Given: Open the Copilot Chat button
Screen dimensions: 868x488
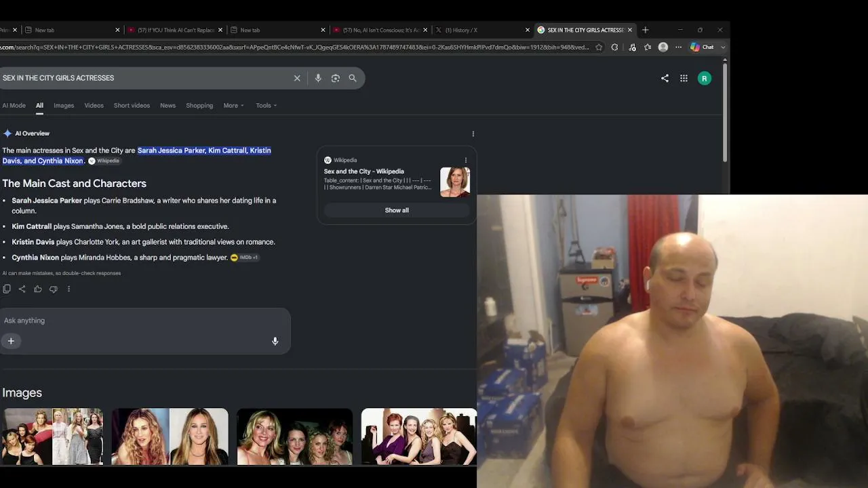Looking at the screenshot, I should pyautogui.click(x=703, y=47).
